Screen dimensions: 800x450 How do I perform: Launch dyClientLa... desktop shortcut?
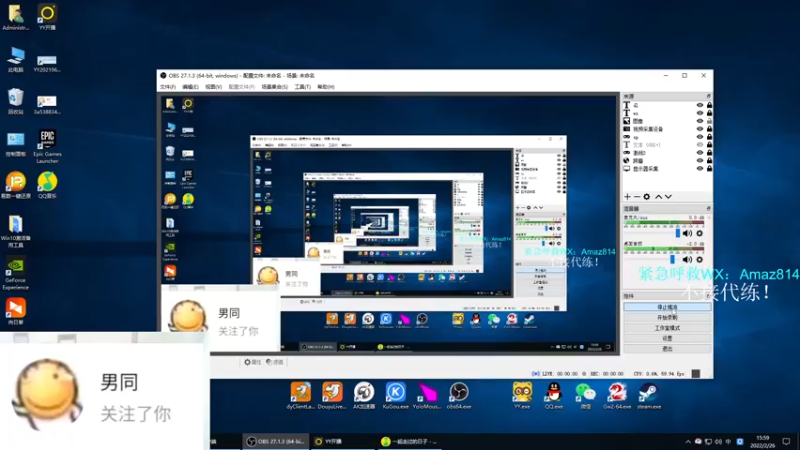point(300,396)
